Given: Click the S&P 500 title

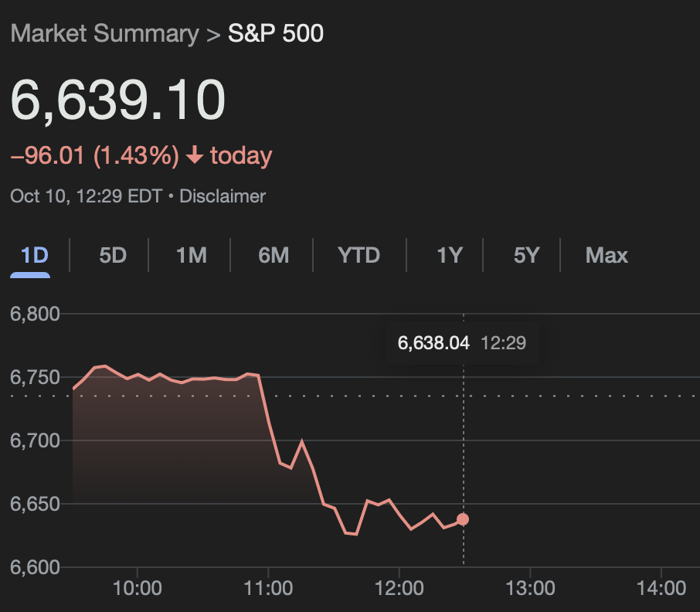Looking at the screenshot, I should [276, 34].
